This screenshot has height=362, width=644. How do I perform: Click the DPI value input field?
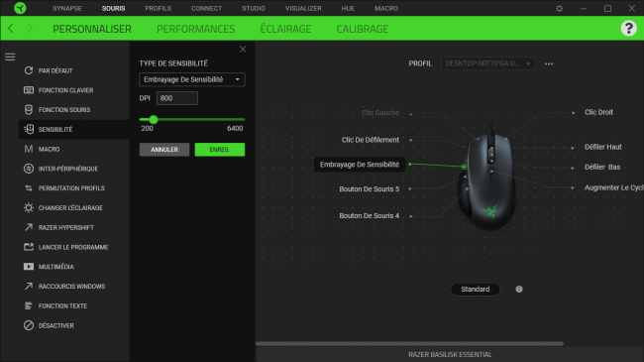tap(177, 98)
